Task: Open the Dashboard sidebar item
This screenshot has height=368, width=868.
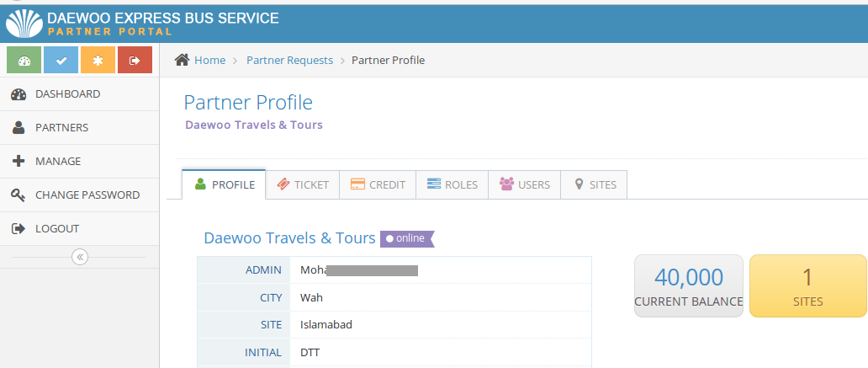Action: click(67, 94)
